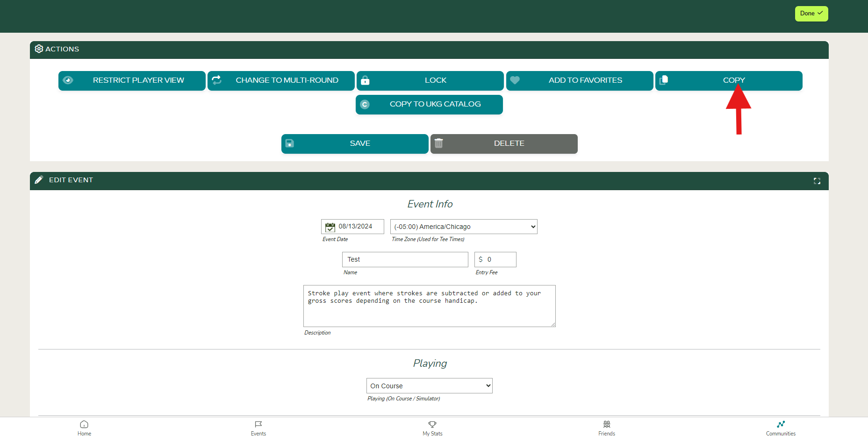
Task: Click the ACTIONS panel title
Action: click(62, 49)
